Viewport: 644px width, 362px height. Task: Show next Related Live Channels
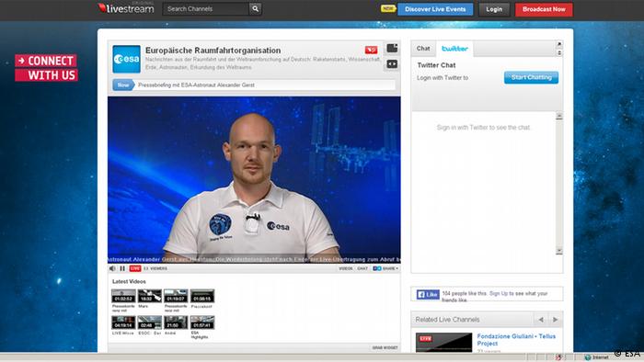coord(556,320)
